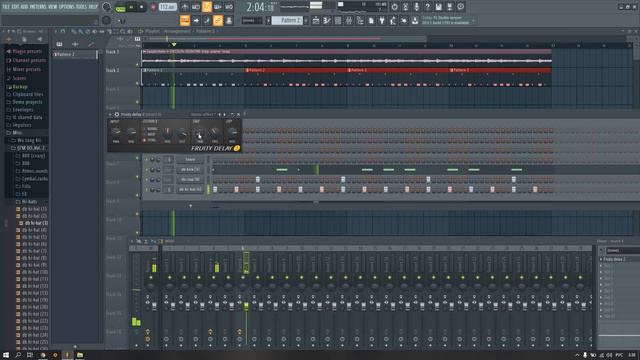Click the audio editor scissors icon
Viewport: 640px width, 360px height.
tap(405, 7)
